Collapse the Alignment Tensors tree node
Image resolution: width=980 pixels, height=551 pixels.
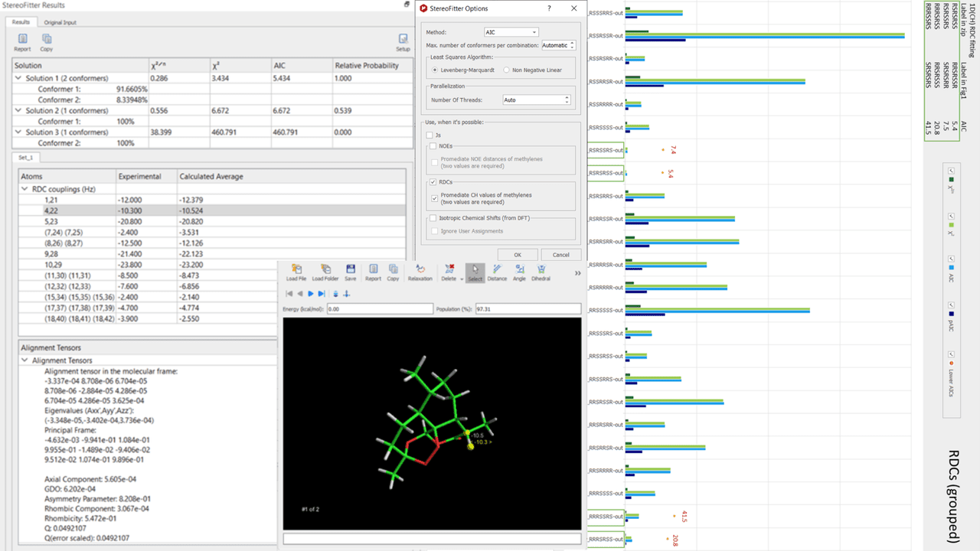click(24, 360)
